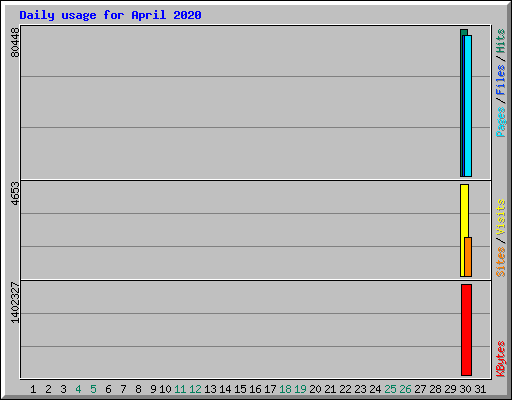Click day 9 on the x-axis

pyautogui.click(x=153, y=389)
